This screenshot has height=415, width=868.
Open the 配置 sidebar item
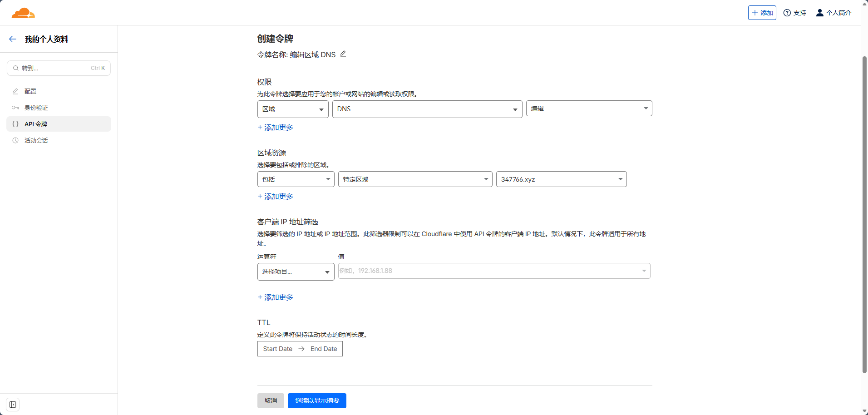pyautogui.click(x=30, y=91)
